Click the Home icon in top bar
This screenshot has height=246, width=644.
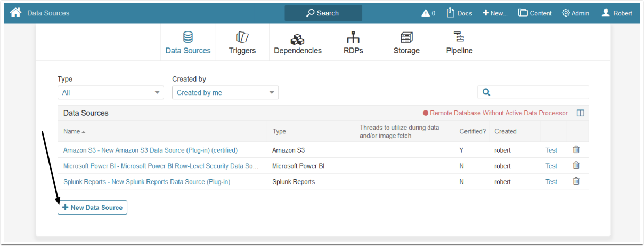point(15,13)
